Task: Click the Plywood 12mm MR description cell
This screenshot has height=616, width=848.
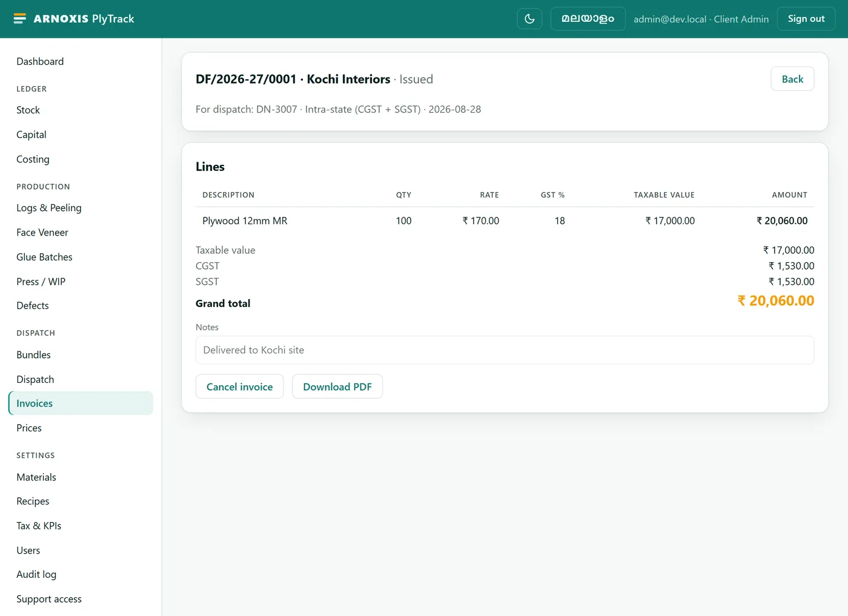Action: point(245,221)
